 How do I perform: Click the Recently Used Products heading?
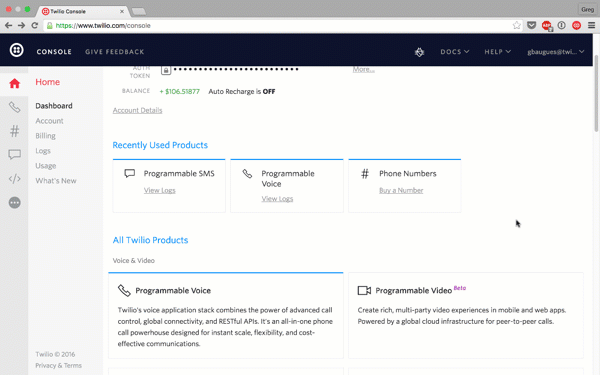[x=160, y=145]
